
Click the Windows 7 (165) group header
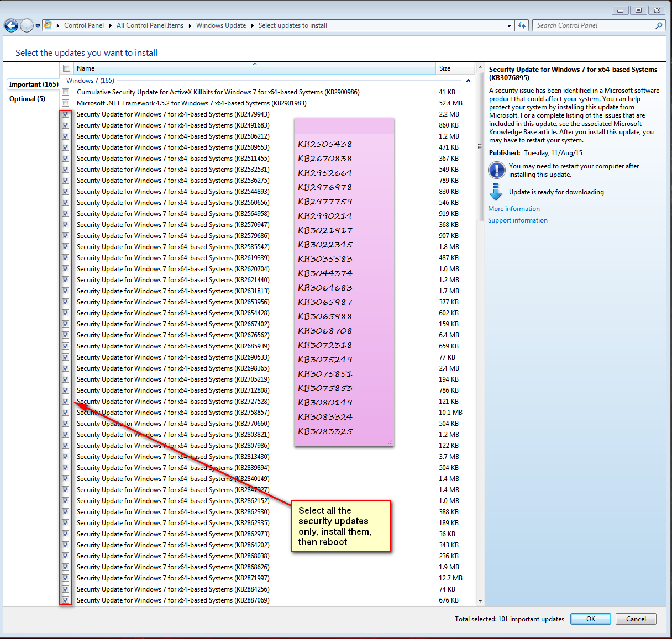90,81
